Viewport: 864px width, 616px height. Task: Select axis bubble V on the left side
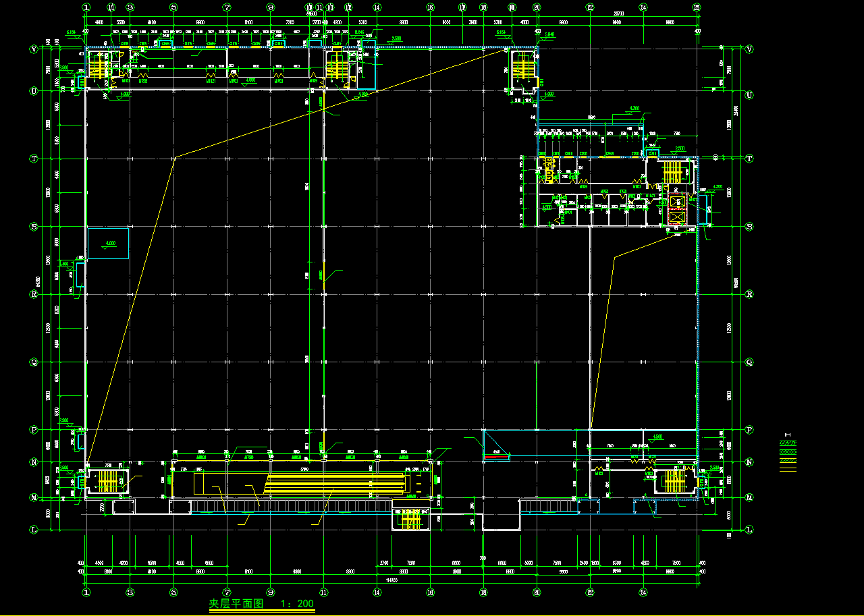(33, 49)
